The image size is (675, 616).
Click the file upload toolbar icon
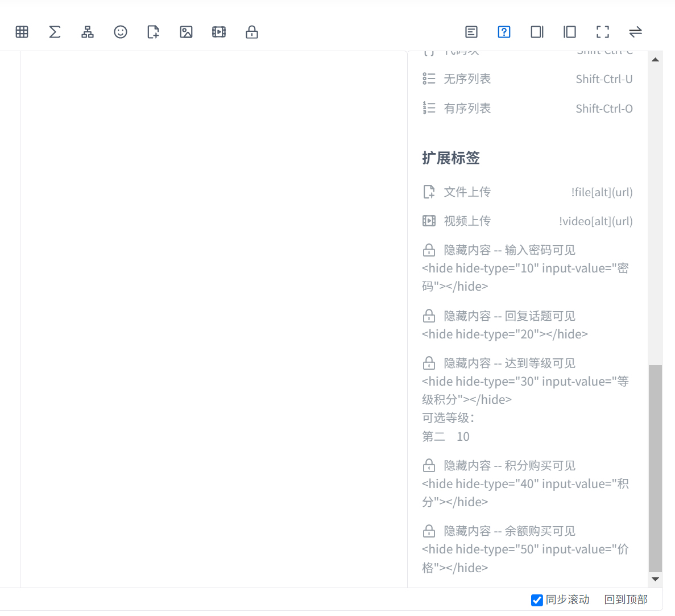coord(153,32)
